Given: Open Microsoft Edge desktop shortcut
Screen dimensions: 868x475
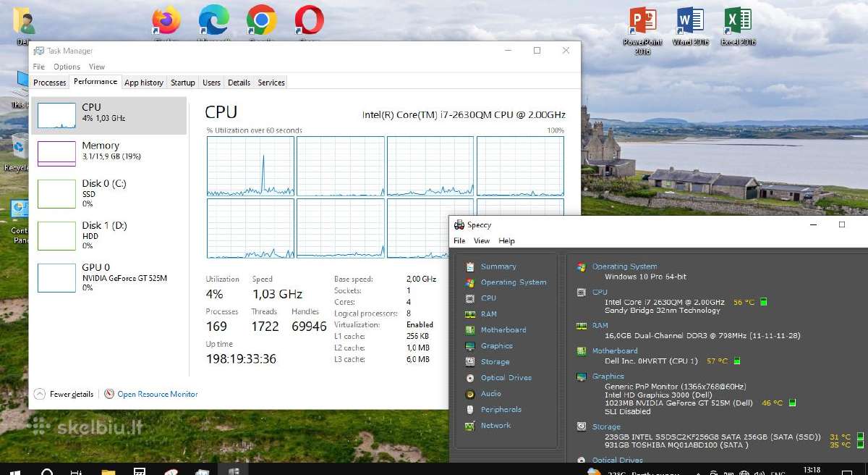Looking at the screenshot, I should (x=214, y=21).
